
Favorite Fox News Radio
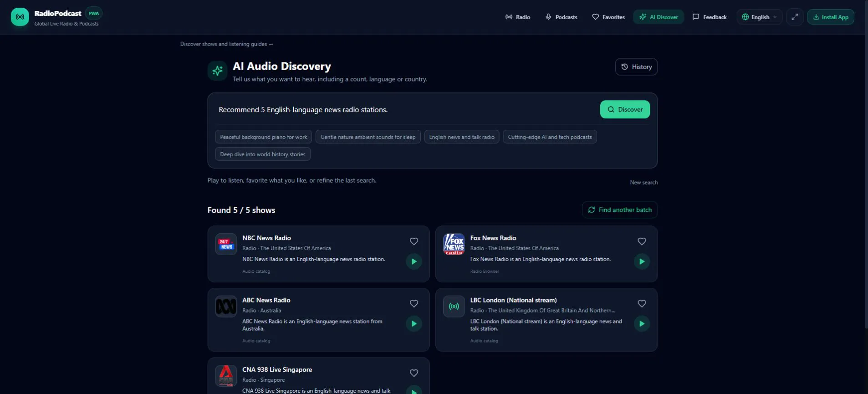642,241
